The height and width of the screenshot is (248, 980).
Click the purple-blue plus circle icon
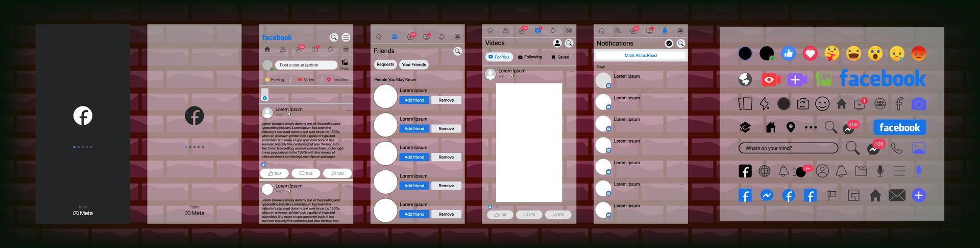(918, 195)
